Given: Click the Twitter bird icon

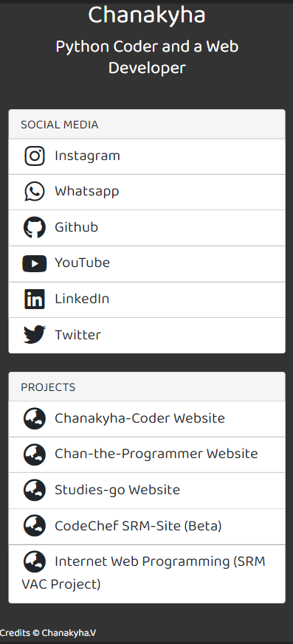Looking at the screenshot, I should pyautogui.click(x=35, y=335).
